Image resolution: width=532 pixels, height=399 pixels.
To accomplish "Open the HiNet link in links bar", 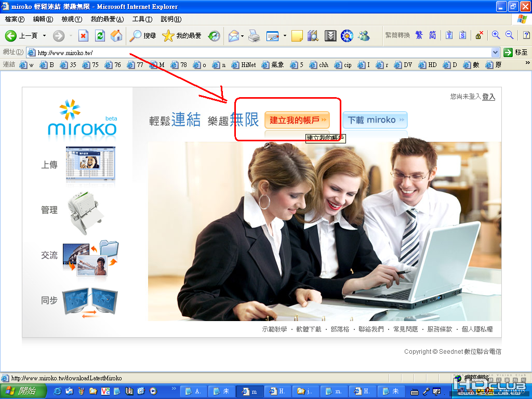I will 244,65.
